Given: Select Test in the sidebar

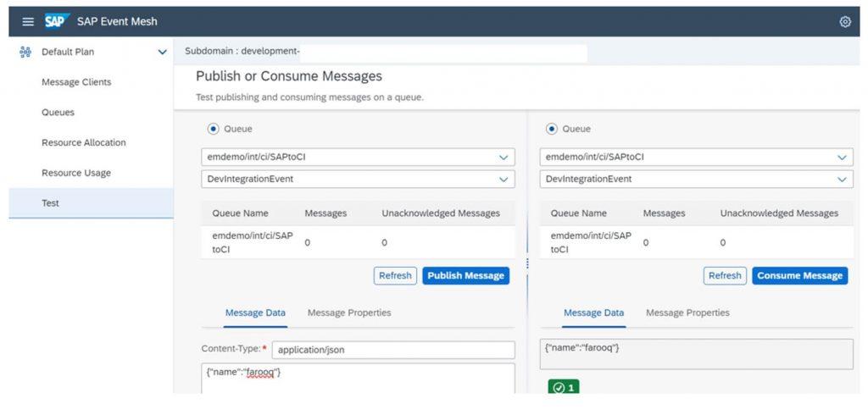Looking at the screenshot, I should coord(91,203).
